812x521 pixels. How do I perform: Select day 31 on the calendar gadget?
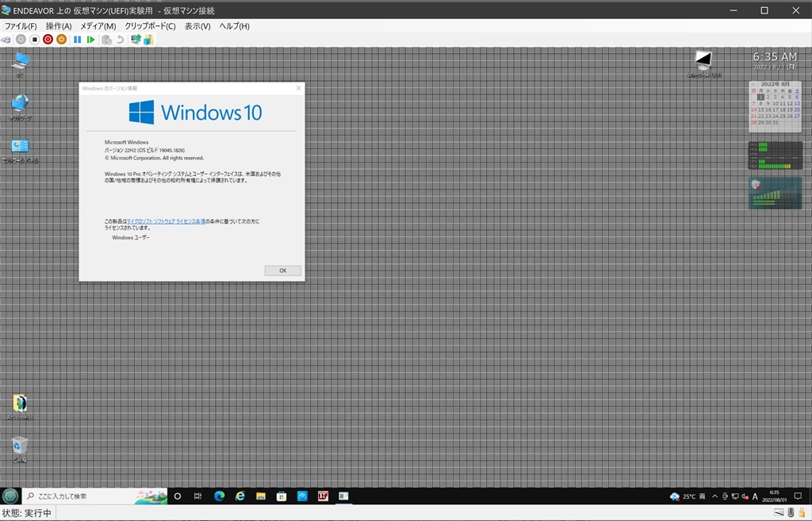(776, 123)
